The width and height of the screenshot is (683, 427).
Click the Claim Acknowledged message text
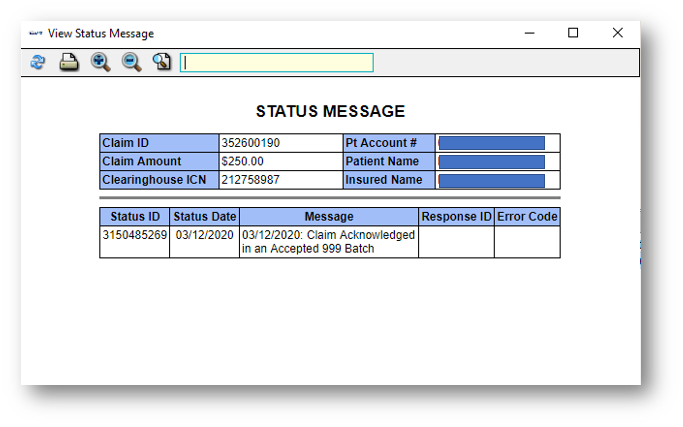pos(328,241)
